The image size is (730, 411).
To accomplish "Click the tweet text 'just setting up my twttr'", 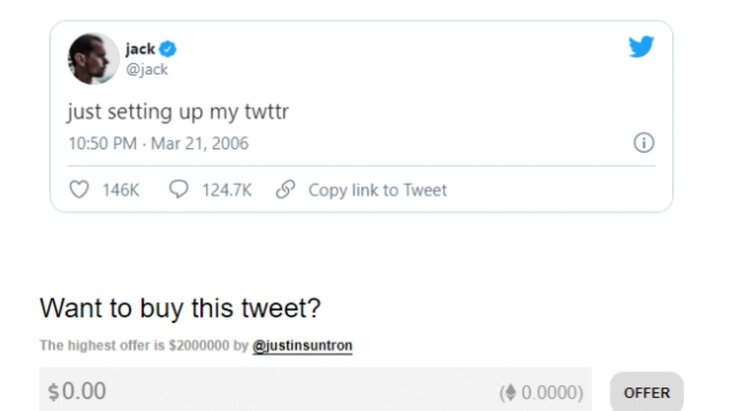I will (178, 111).
